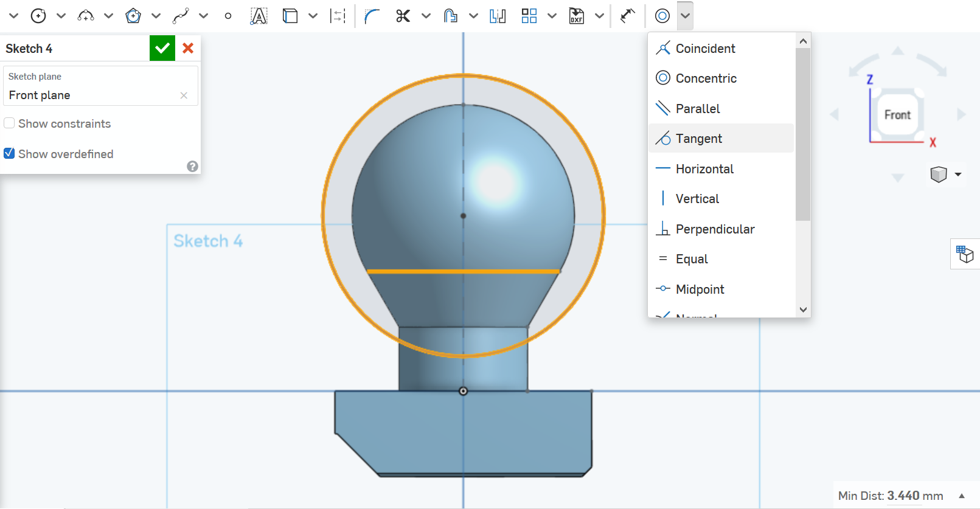Choose Parallel constraint from menu

pyautogui.click(x=721, y=108)
